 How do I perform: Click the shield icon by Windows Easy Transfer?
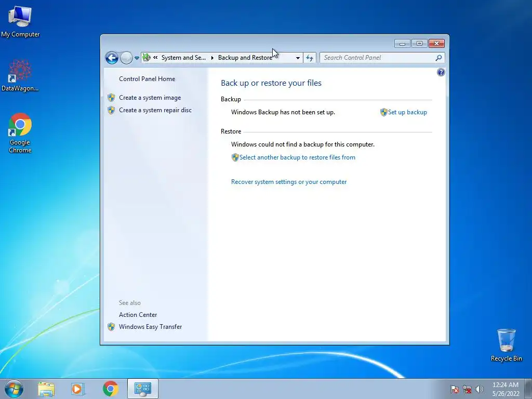[x=111, y=327]
